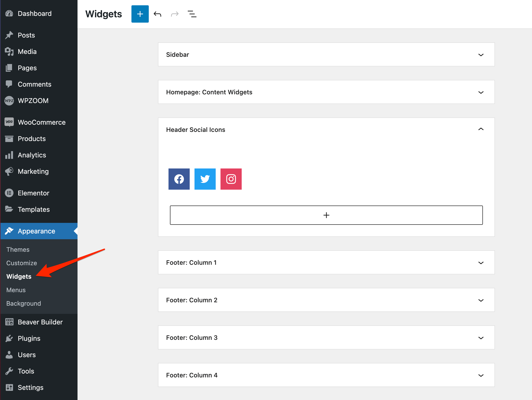532x400 pixels.
Task: Open WooCommerce from the sidebar
Action: 41,122
